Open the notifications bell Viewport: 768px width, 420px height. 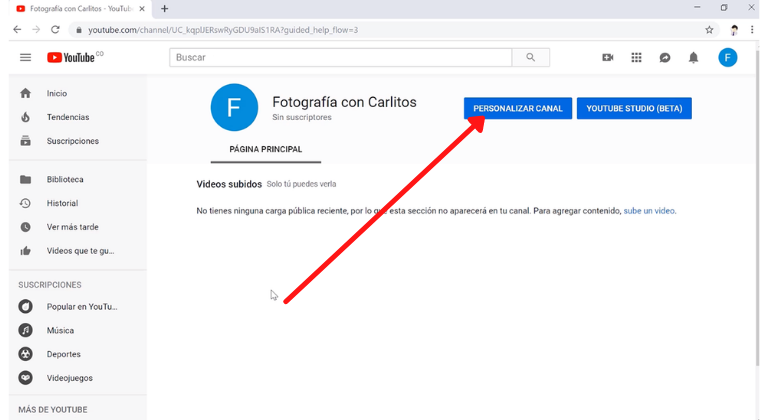tap(693, 57)
